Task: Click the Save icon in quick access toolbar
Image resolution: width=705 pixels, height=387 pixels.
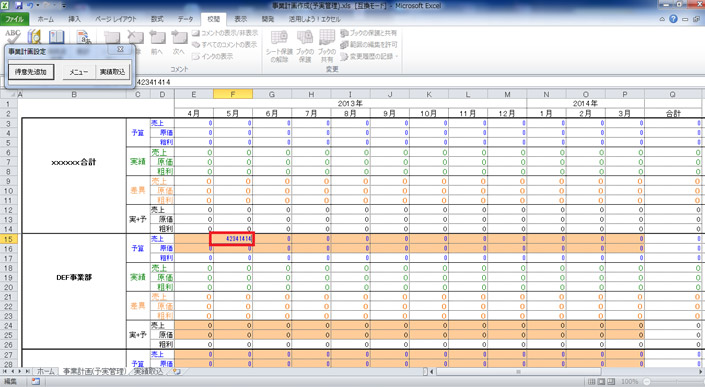Action: (x=19, y=6)
